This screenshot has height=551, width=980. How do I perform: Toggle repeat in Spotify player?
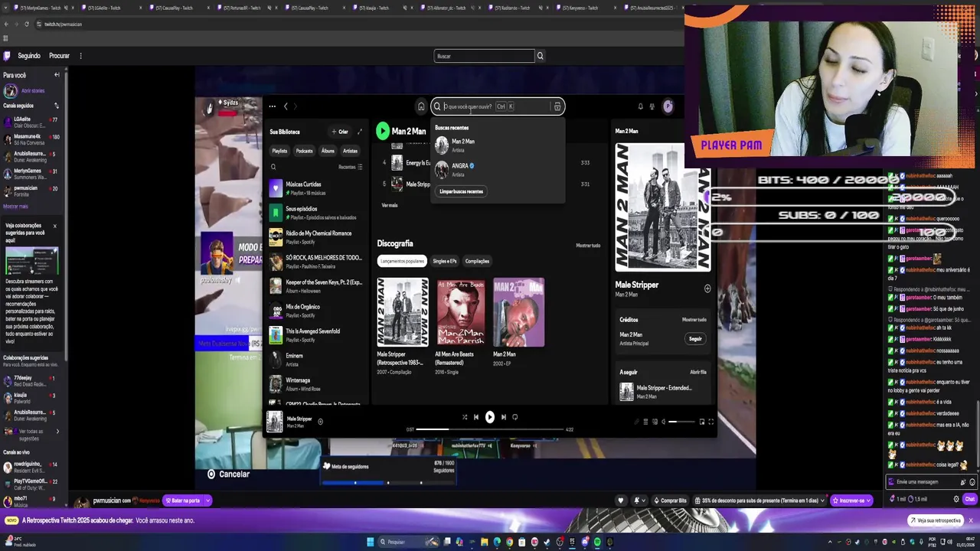click(x=515, y=417)
